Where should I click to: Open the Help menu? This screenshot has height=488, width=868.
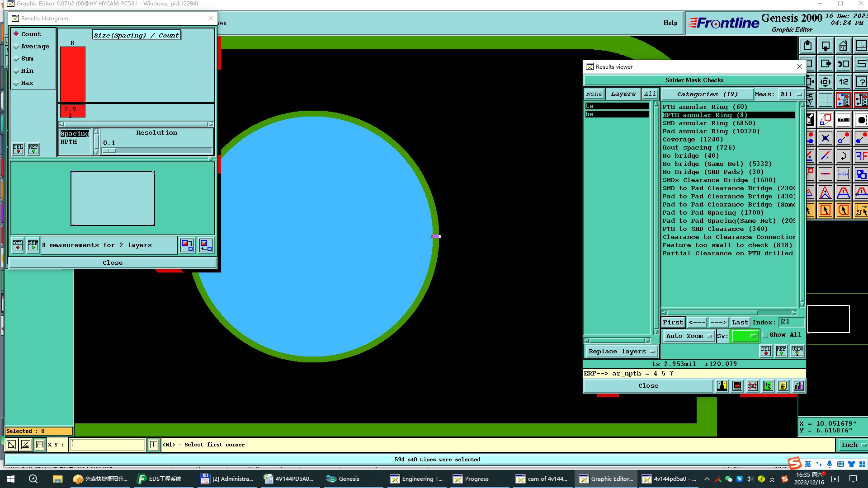[x=670, y=23]
